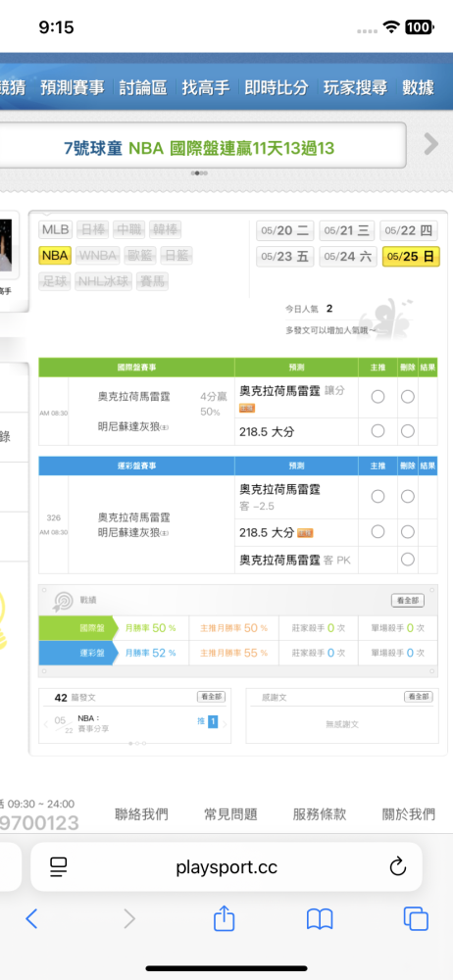This screenshot has height=980, width=453.
Task: Select the NHL冰球 league tab
Action: pyautogui.click(x=105, y=281)
